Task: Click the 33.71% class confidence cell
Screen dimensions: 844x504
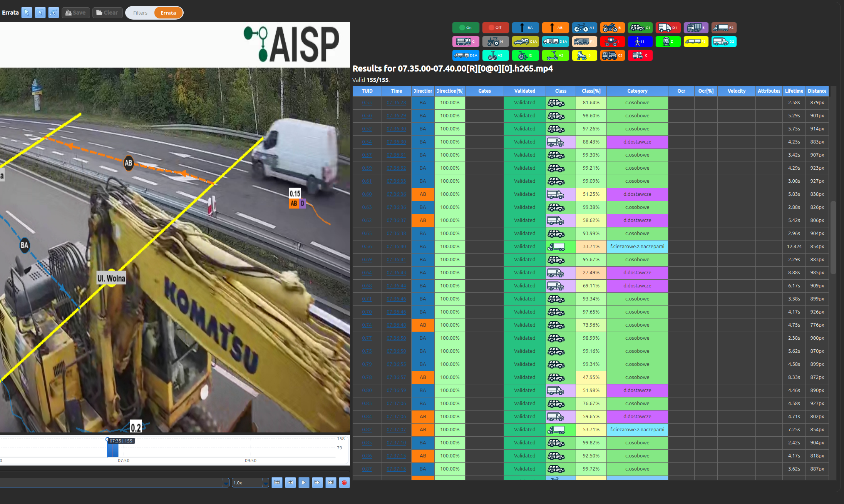Action: tap(591, 247)
